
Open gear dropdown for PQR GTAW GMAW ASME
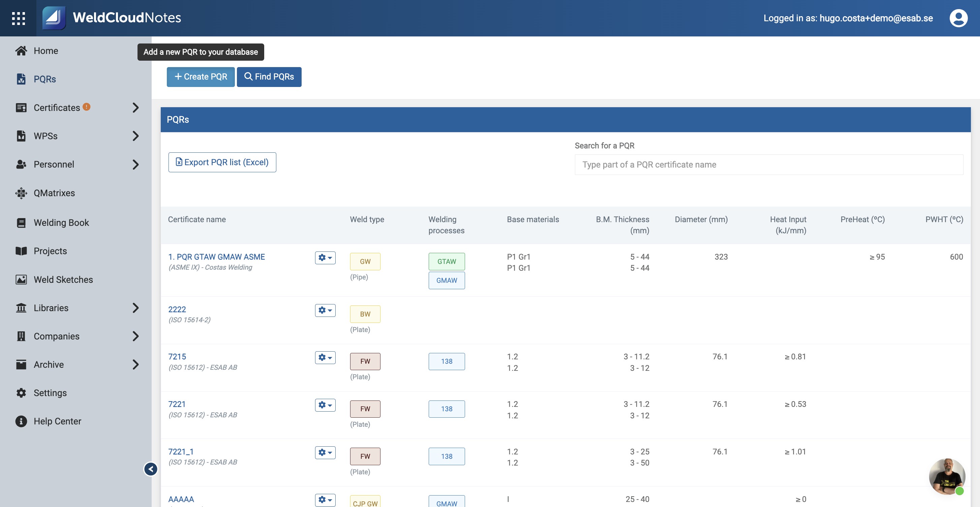325,258
